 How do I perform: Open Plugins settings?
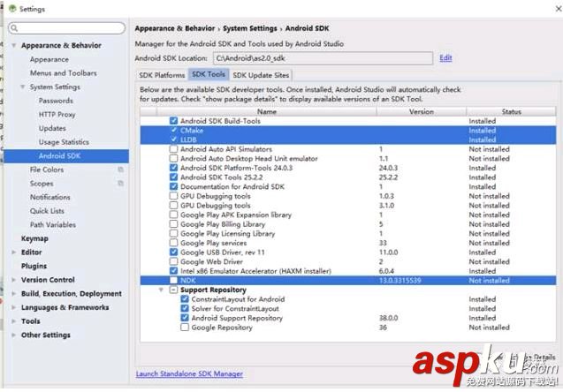click(x=34, y=266)
